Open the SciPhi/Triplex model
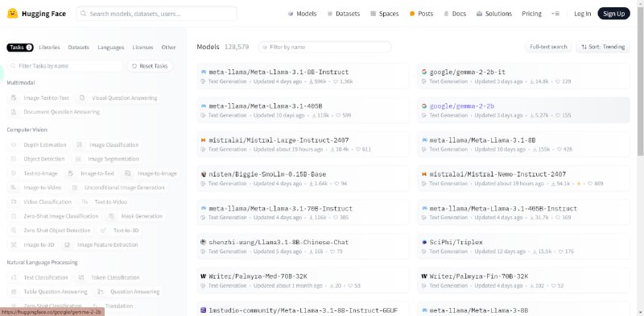Screen dimensions: 644x316 coord(524,247)
